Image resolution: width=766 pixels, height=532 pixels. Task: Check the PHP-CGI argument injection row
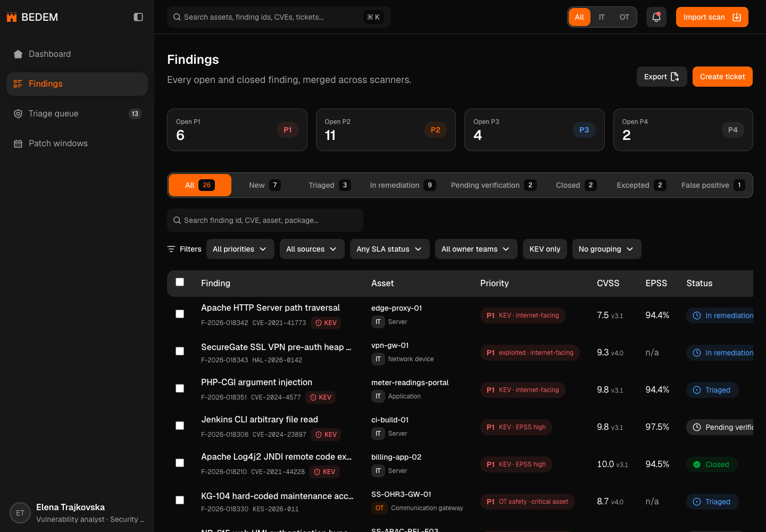pos(180,388)
